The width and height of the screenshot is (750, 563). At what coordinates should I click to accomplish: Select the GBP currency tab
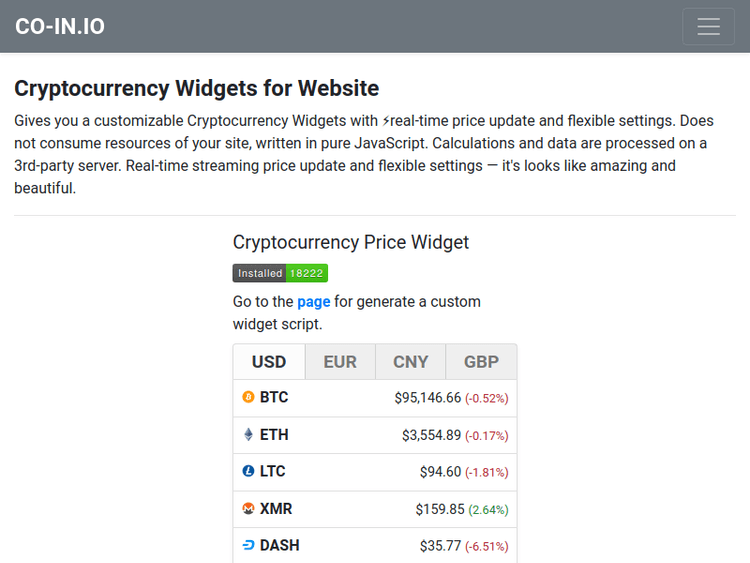point(482,362)
